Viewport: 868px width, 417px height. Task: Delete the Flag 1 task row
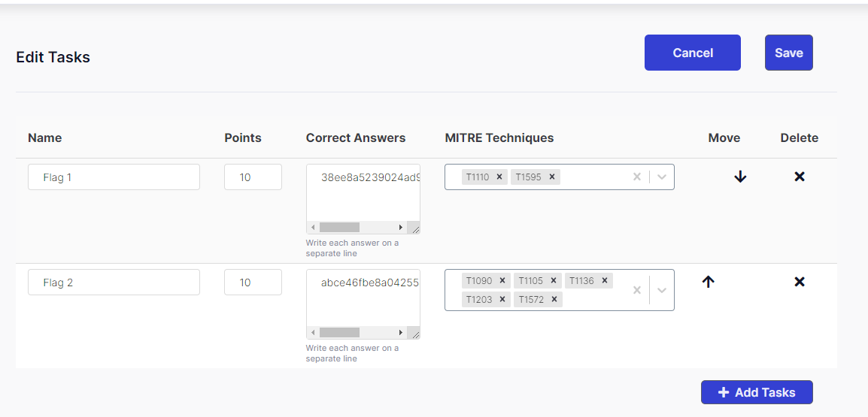800,177
